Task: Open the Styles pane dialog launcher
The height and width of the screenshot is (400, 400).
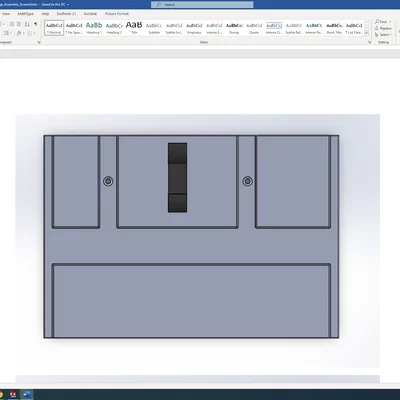Action: [369, 42]
